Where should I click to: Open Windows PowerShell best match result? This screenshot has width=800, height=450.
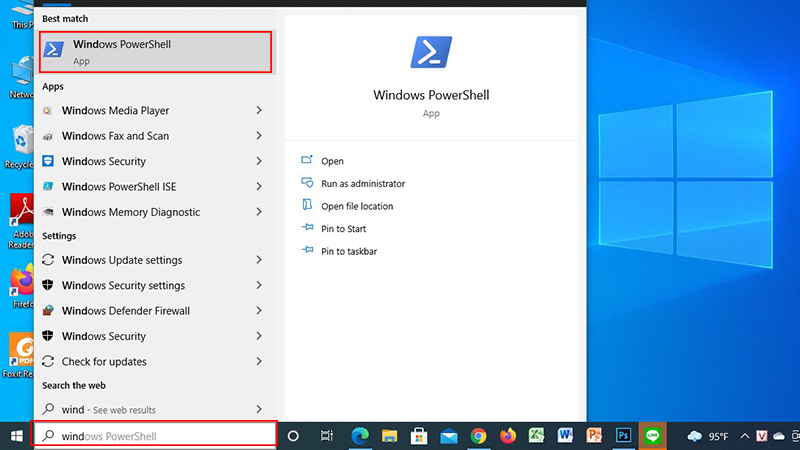(155, 52)
